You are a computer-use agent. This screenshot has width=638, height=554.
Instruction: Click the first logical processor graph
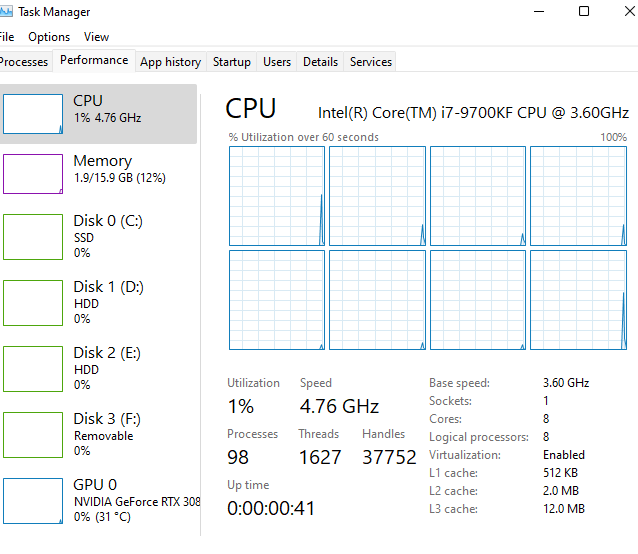(x=277, y=196)
